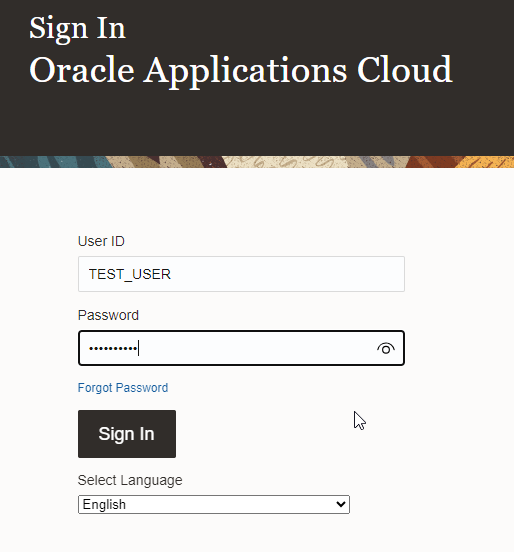Focus the Password input box

click(241, 348)
